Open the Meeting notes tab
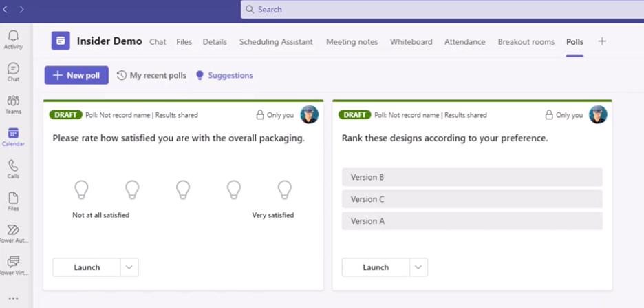Screen dimensions: 644x308 (x=352, y=41)
